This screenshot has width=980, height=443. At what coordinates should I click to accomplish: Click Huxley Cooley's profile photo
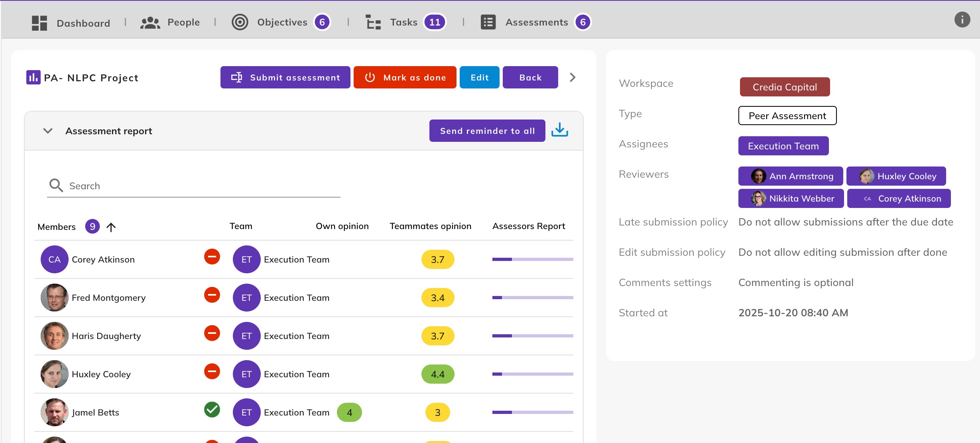coord(54,374)
